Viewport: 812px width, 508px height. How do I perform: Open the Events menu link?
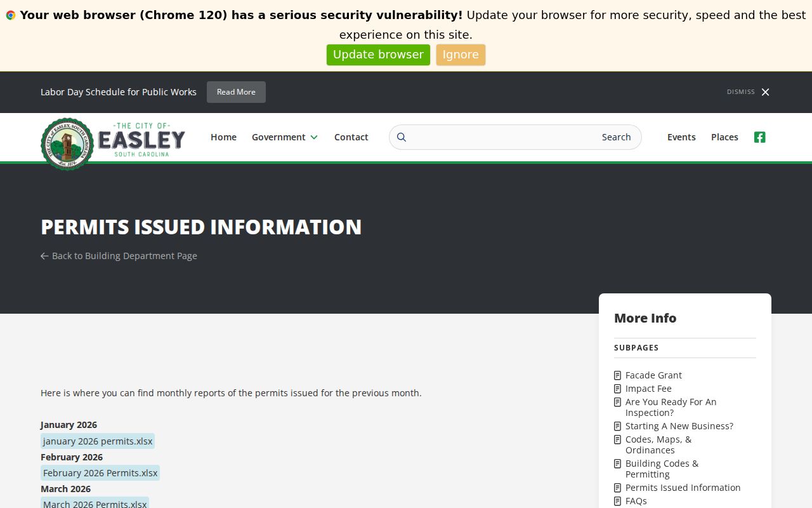click(x=681, y=137)
